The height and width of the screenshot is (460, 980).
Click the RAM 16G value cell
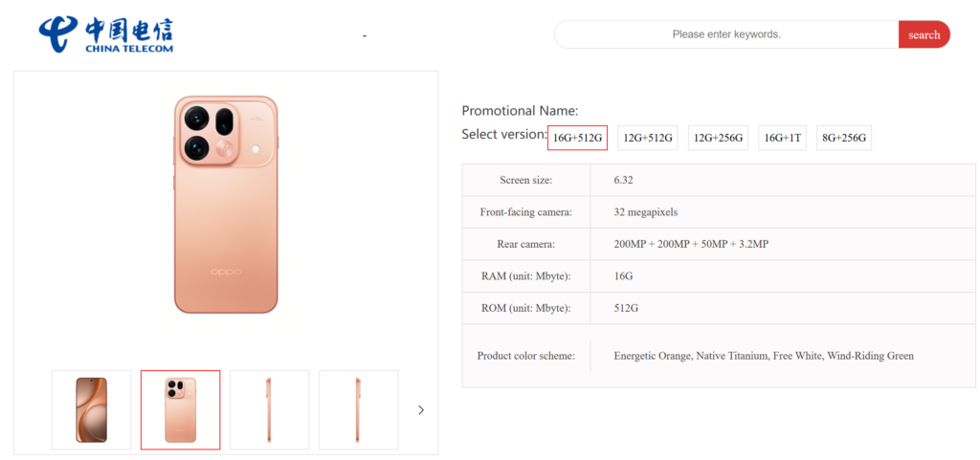coord(623,275)
